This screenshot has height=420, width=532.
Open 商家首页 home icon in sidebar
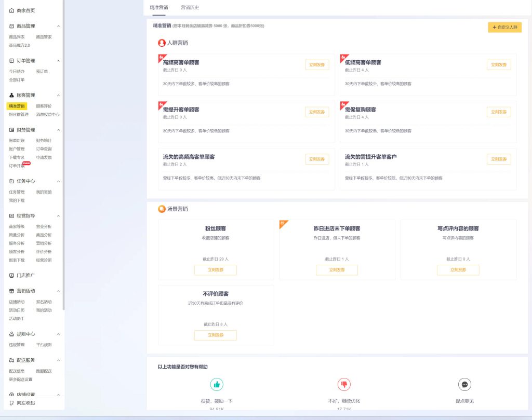[12, 10]
